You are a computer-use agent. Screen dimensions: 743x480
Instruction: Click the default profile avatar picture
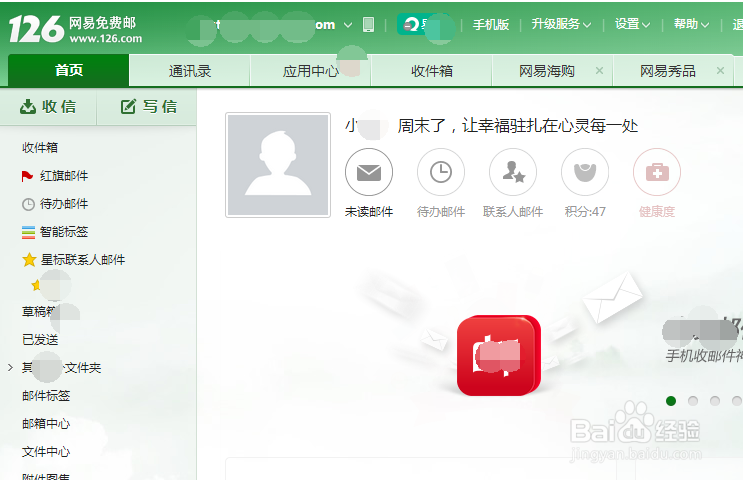click(278, 165)
